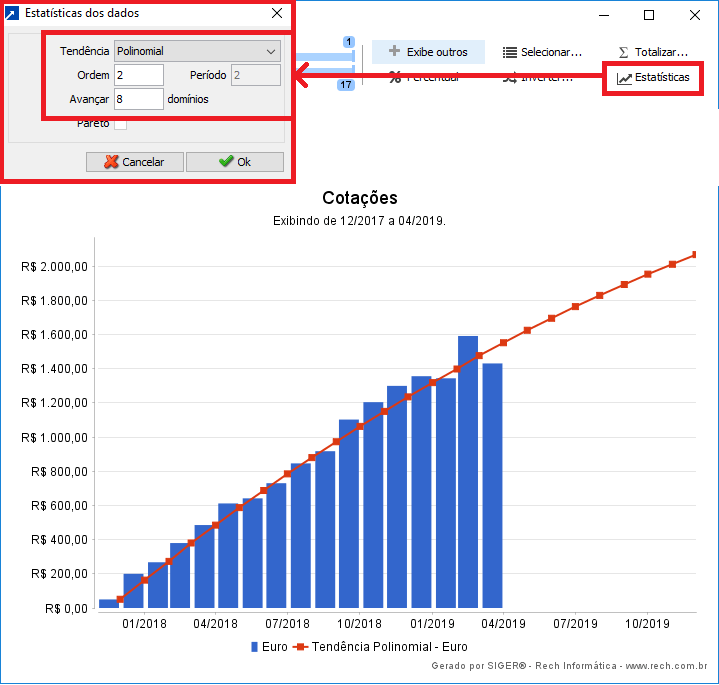Click the green checkmark icon on Ok

click(226, 161)
